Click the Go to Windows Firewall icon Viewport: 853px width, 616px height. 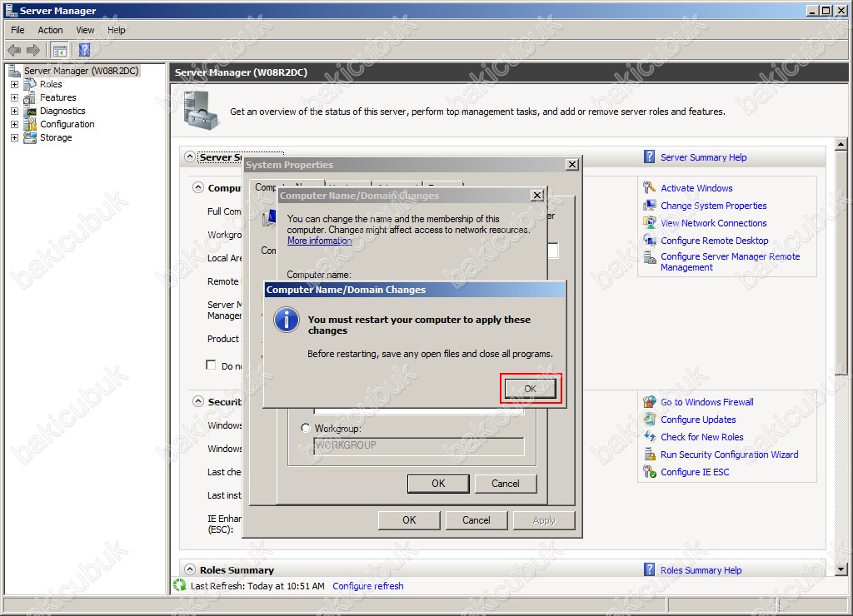coord(649,402)
